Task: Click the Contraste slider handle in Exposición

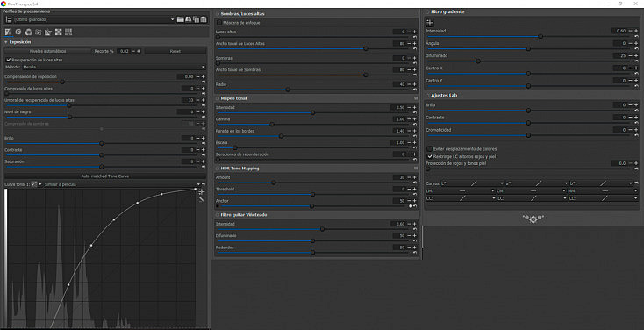Action: (x=102, y=155)
